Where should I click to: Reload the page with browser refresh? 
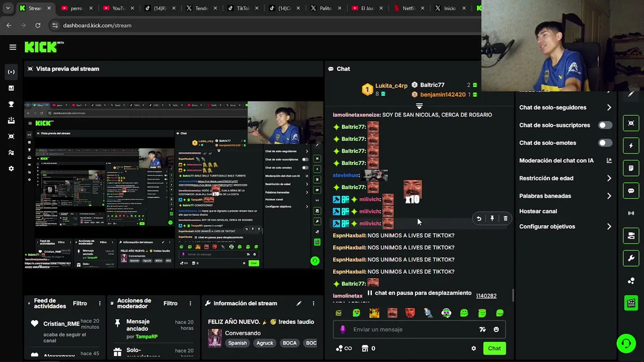(x=38, y=25)
